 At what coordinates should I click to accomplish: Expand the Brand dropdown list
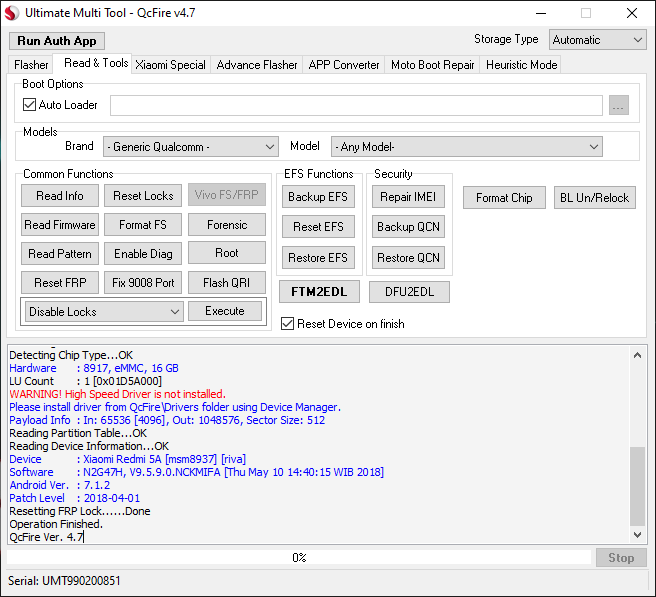click(189, 147)
